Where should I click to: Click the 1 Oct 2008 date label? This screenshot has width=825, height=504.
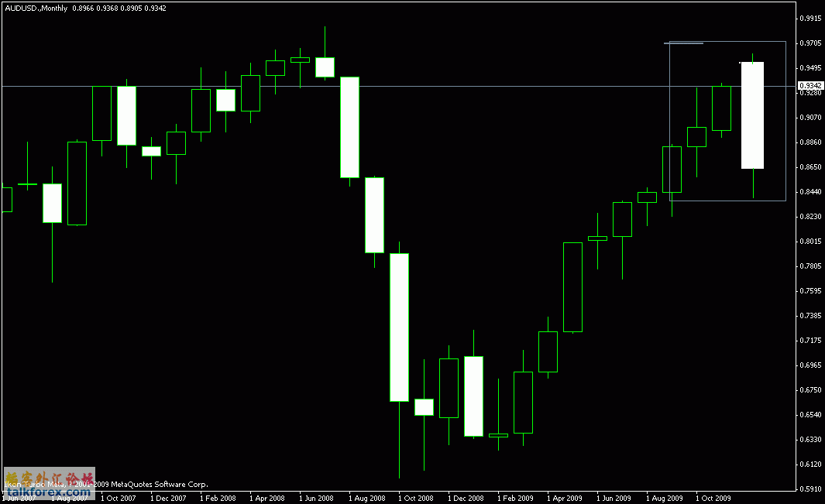pos(416,499)
